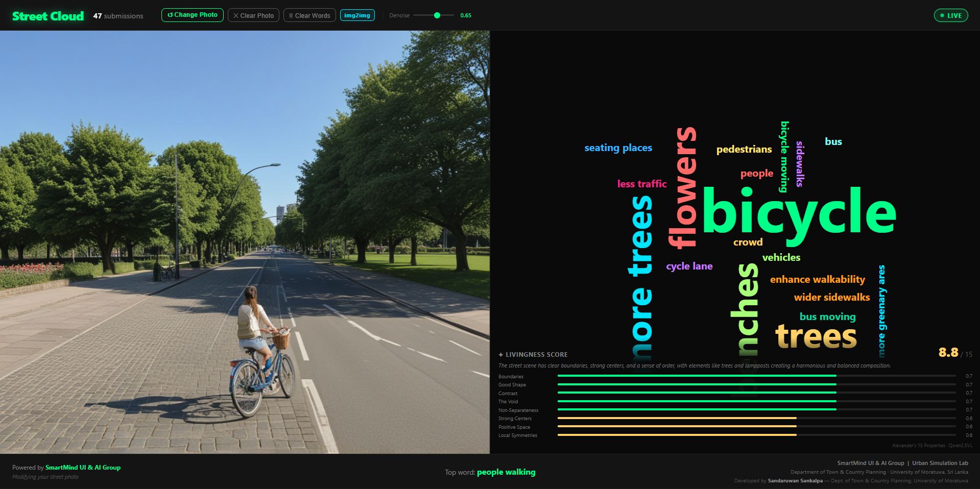Click the Street Cloud logo
This screenshot has width=980, height=489.
(48, 16)
